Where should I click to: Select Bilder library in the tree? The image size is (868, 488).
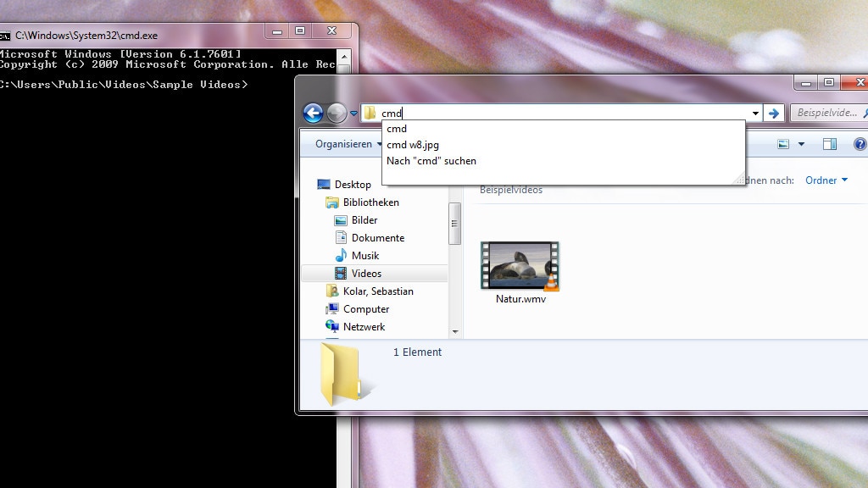[x=364, y=220]
